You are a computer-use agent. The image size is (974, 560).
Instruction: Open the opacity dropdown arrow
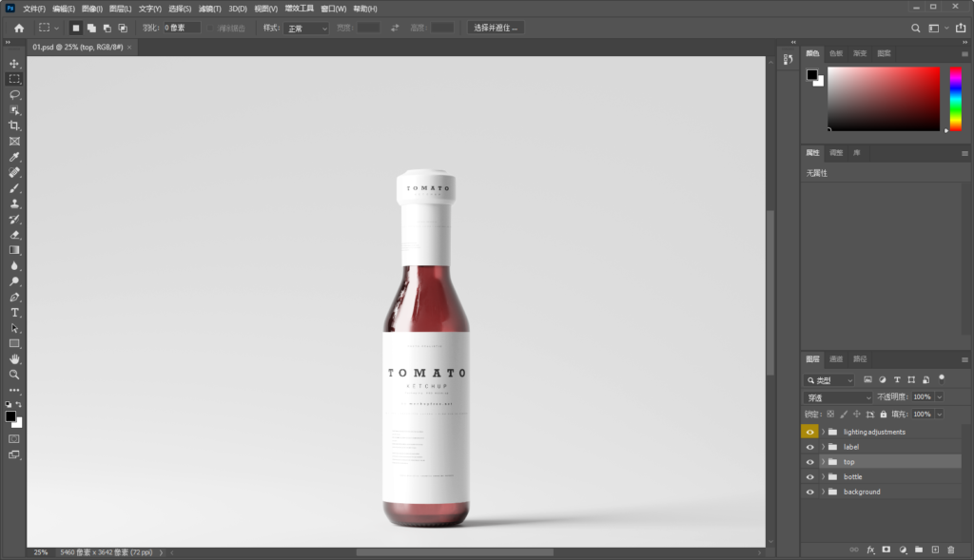coord(939,396)
